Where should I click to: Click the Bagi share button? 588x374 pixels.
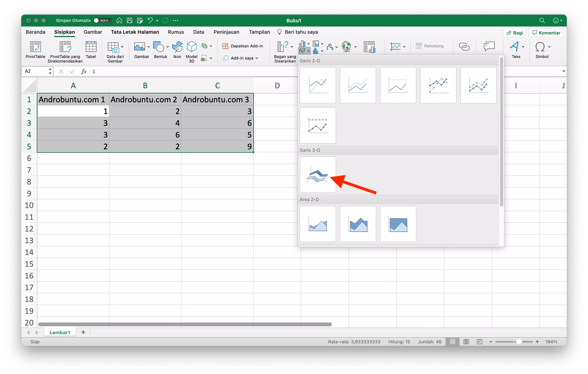point(514,32)
